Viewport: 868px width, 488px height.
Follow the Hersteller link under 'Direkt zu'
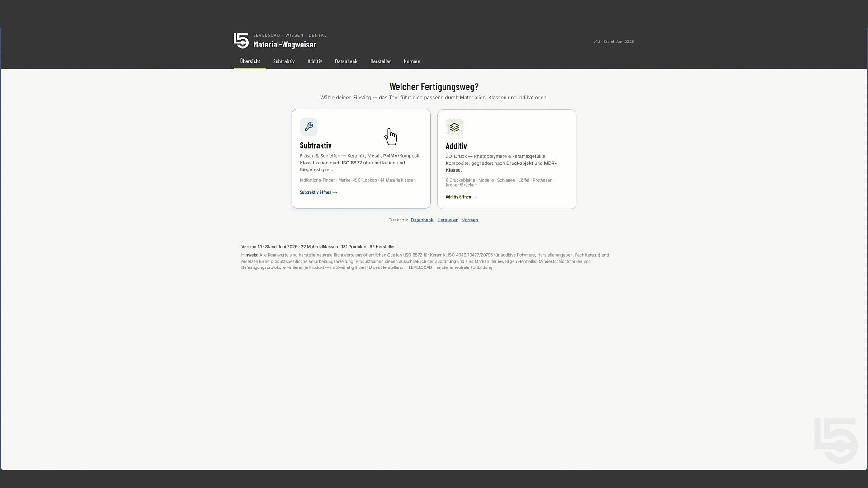click(x=447, y=220)
